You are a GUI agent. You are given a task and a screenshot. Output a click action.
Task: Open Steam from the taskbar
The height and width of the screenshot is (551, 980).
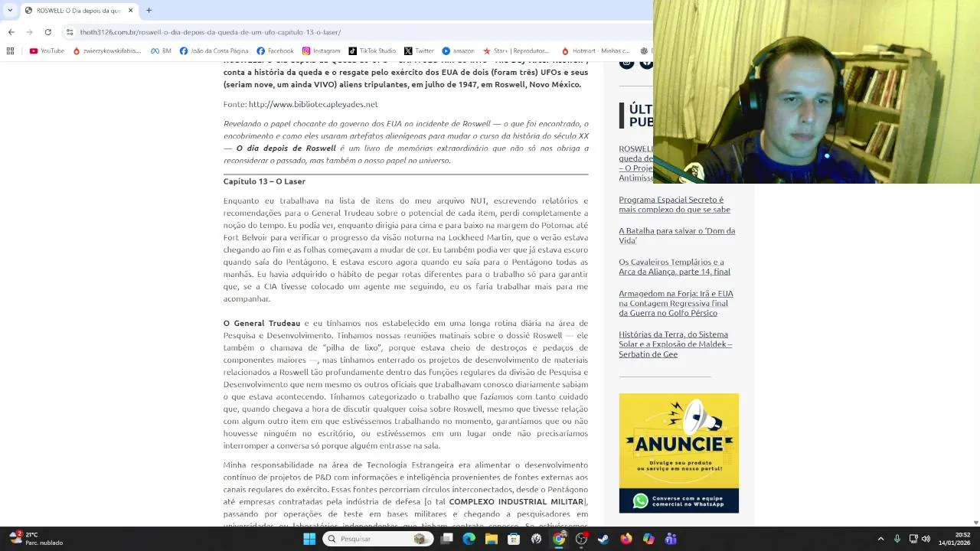click(x=603, y=539)
